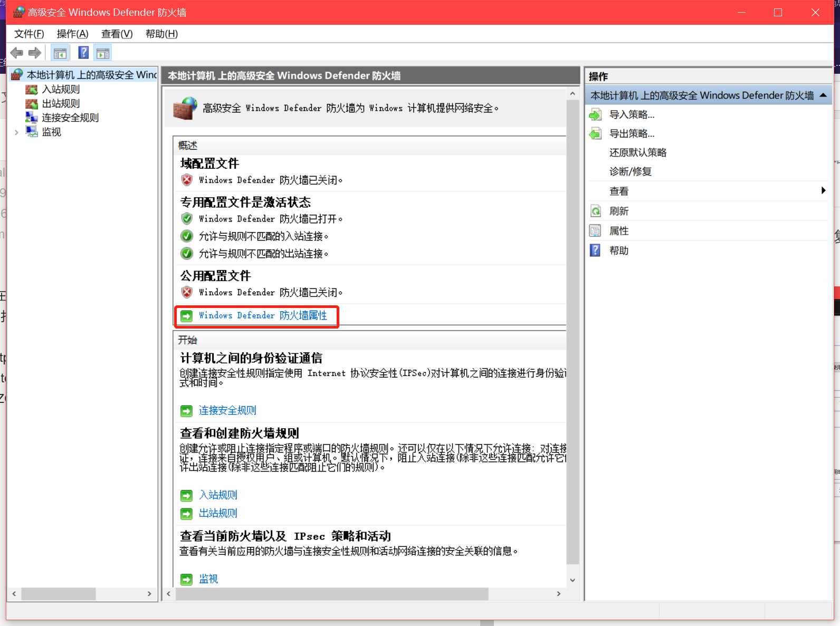Click green arrow icon beside 入站规则 link
This screenshot has height=626, width=840.
(x=186, y=496)
